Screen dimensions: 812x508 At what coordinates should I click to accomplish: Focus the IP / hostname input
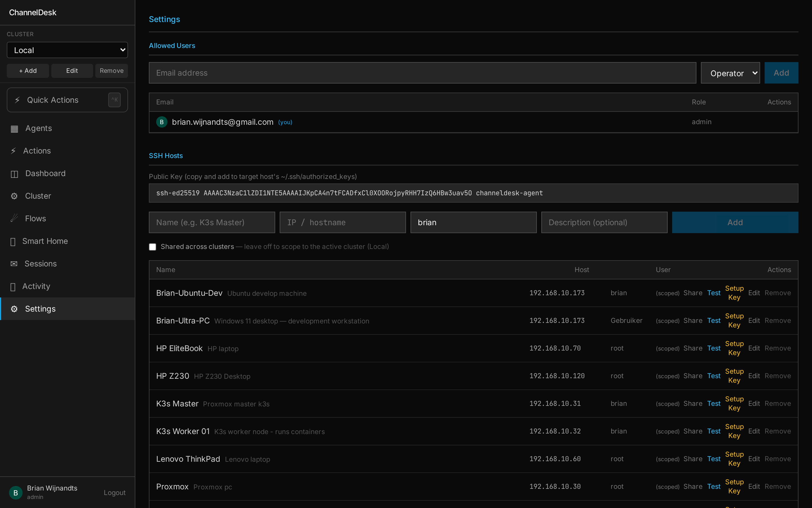point(343,222)
